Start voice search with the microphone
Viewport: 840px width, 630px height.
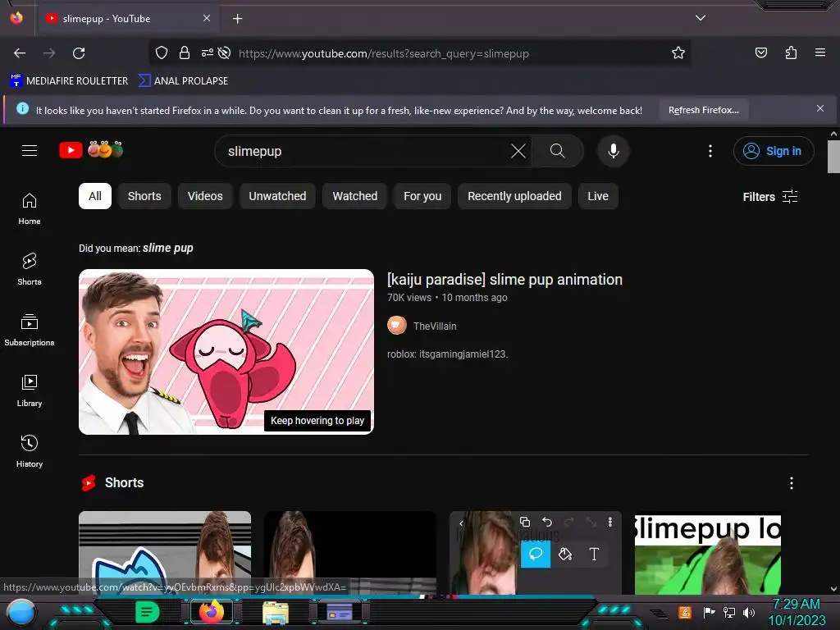pos(614,151)
